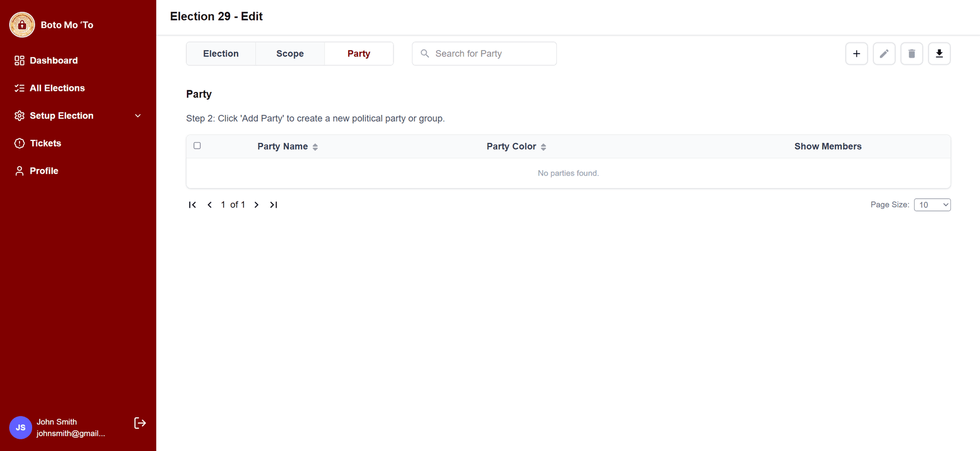The image size is (980, 451).
Task: Toggle the select-all parties checkbox
Action: coord(197,146)
